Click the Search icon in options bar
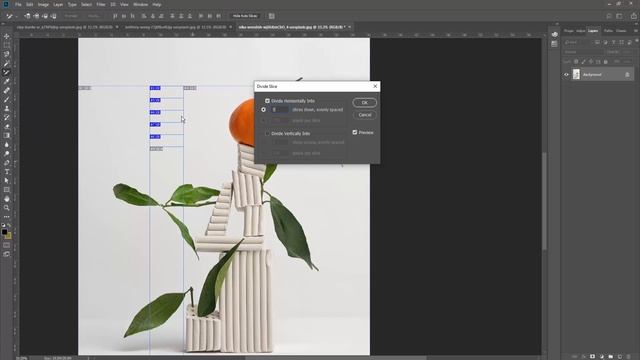The height and width of the screenshot is (360, 640). (609, 16)
